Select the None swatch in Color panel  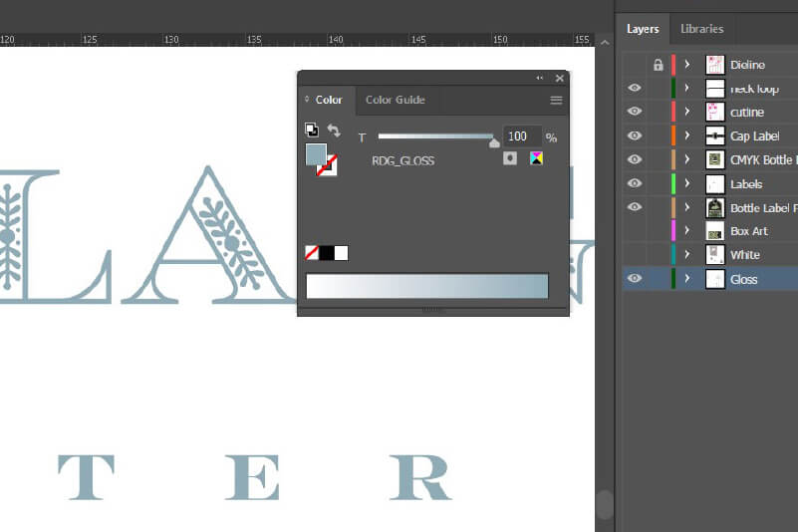[312, 253]
